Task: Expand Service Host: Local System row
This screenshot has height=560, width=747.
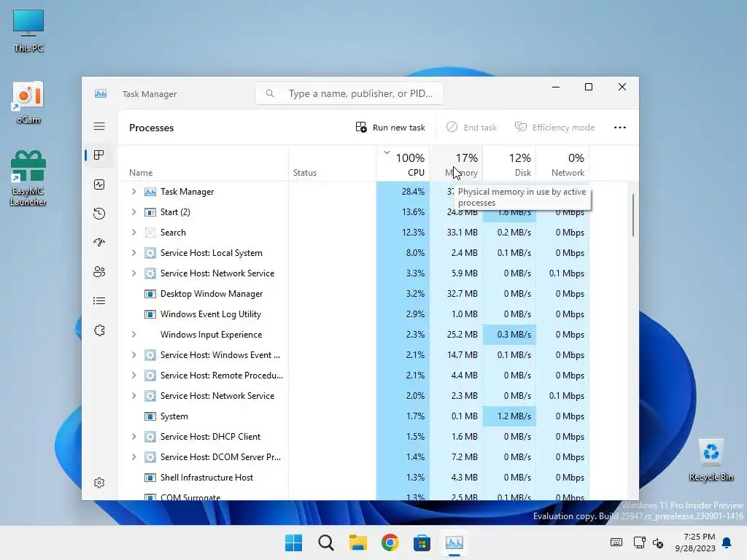Action: click(134, 253)
